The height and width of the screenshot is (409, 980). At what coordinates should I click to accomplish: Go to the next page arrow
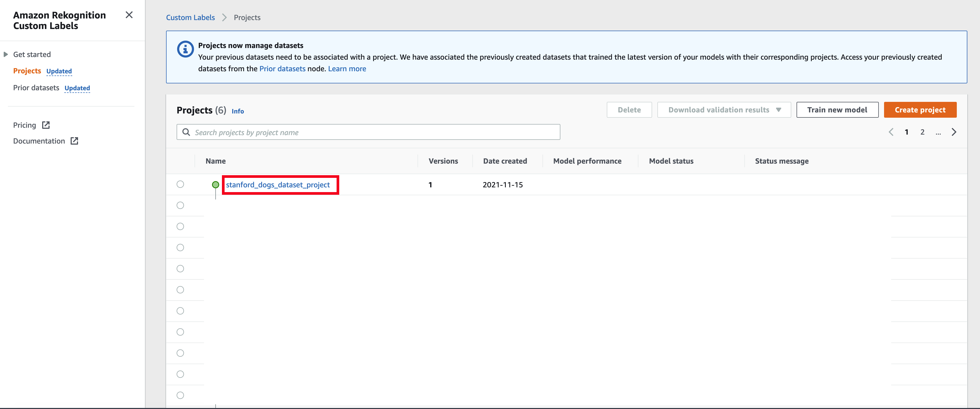tap(954, 132)
